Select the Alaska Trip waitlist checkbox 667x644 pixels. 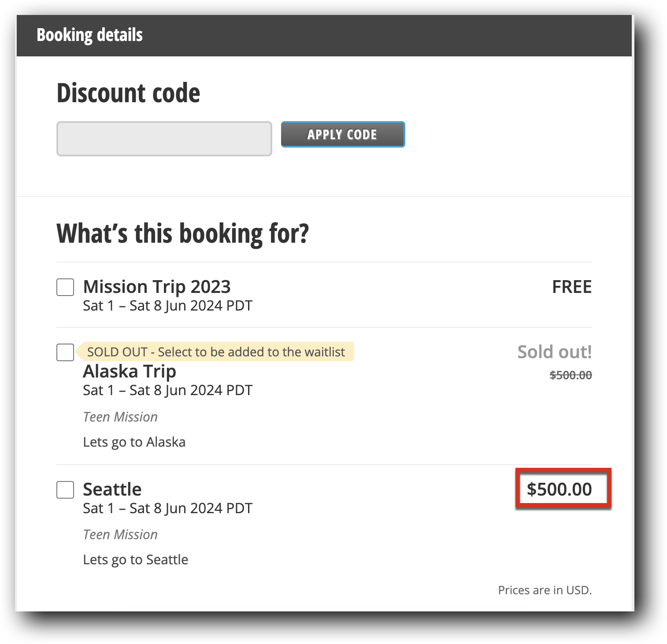coord(65,352)
